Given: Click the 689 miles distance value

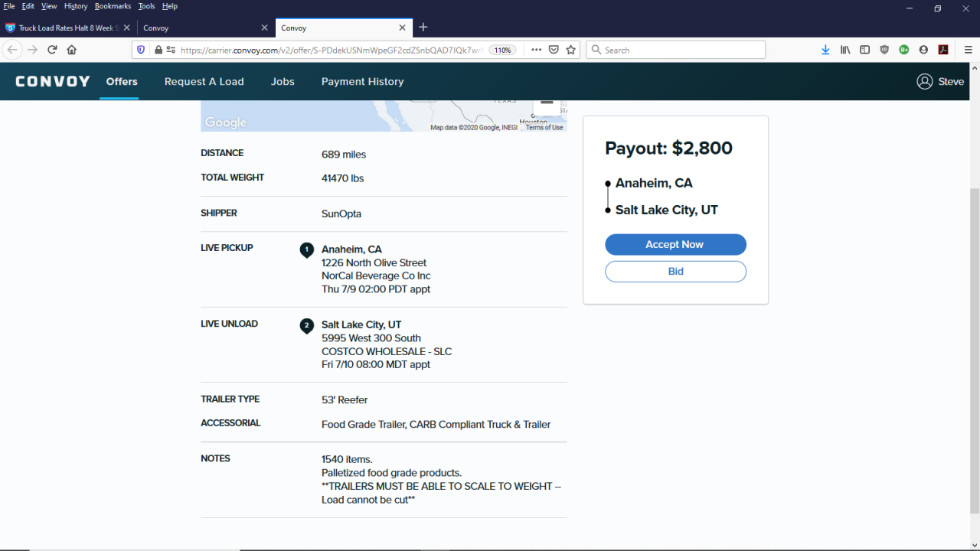Looking at the screenshot, I should pyautogui.click(x=344, y=155).
